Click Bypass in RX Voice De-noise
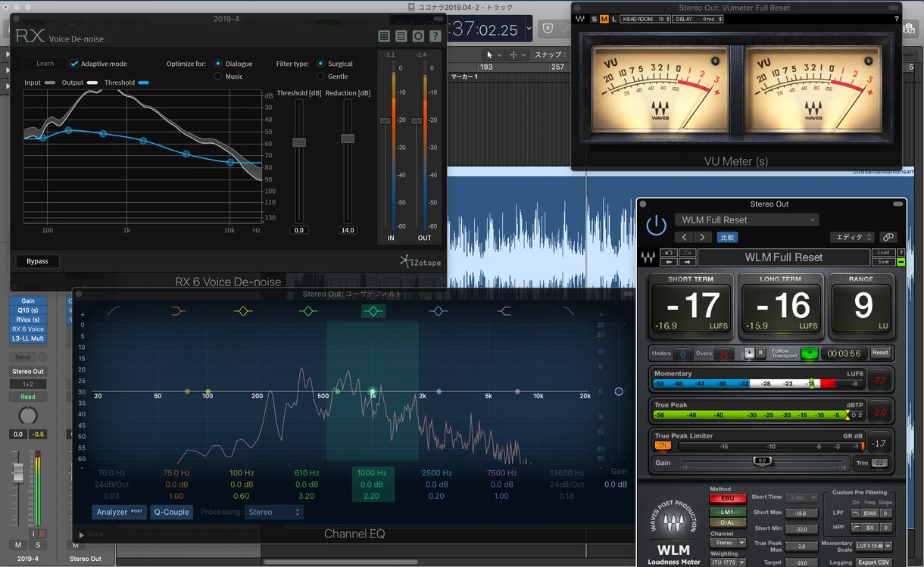924x567 pixels. pyautogui.click(x=37, y=261)
